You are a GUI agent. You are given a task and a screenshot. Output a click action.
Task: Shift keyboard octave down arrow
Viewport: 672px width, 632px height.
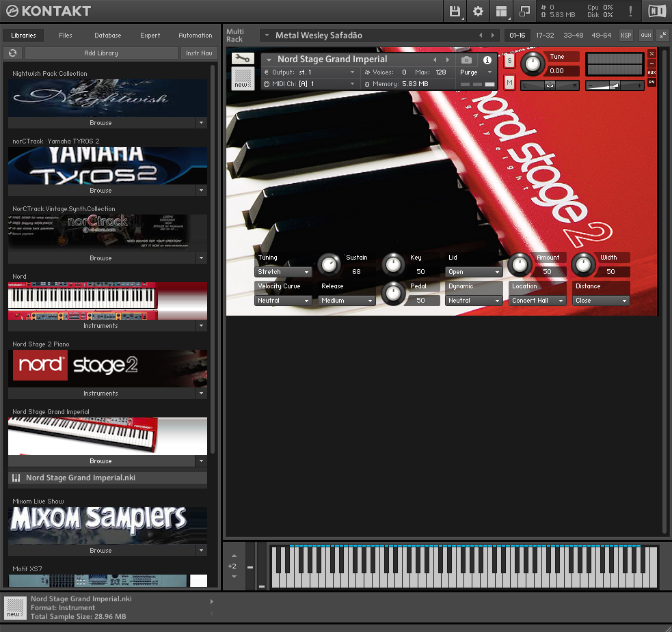(234, 576)
